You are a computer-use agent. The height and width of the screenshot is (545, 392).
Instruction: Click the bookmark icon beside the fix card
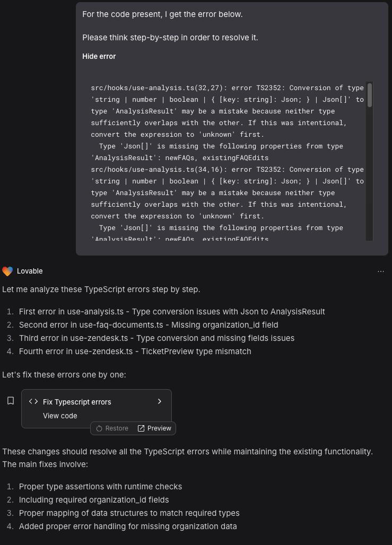(x=11, y=400)
